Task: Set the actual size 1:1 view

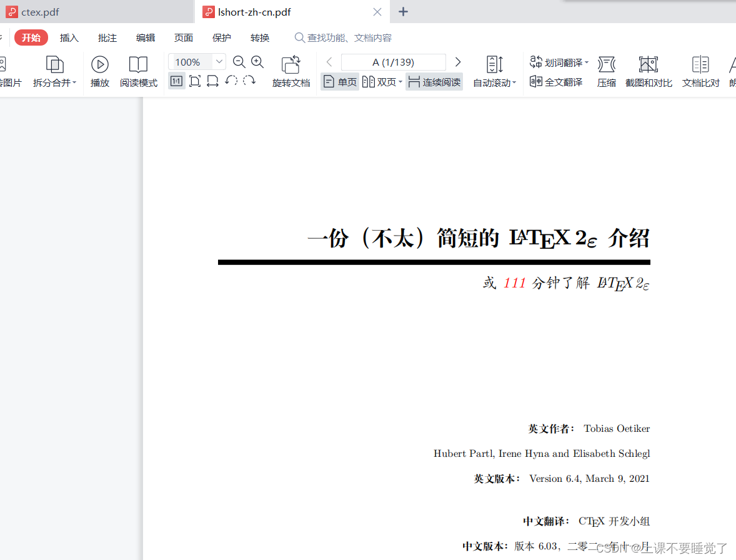Action: tap(176, 81)
